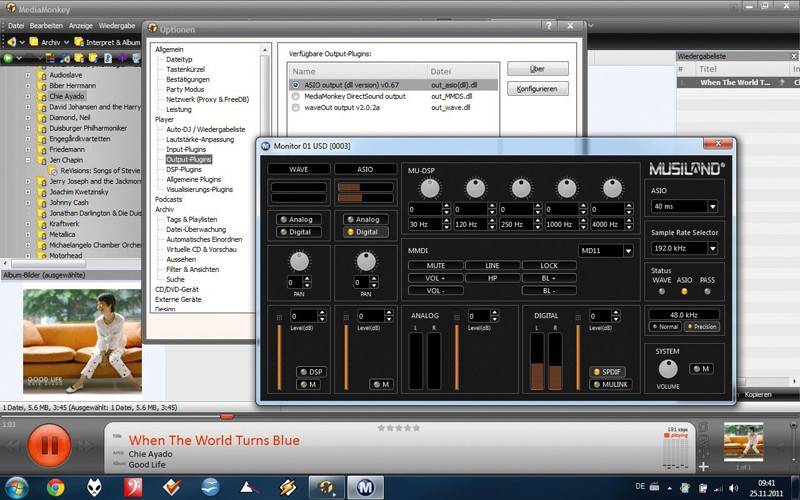Select Podcasts in options tree
Screen dimensions: 800x500
[x=168, y=199]
